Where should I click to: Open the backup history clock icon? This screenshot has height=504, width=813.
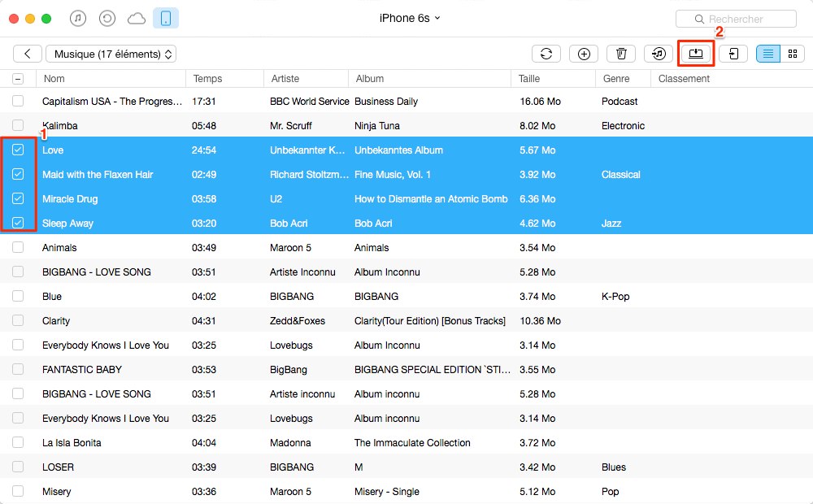click(x=107, y=19)
